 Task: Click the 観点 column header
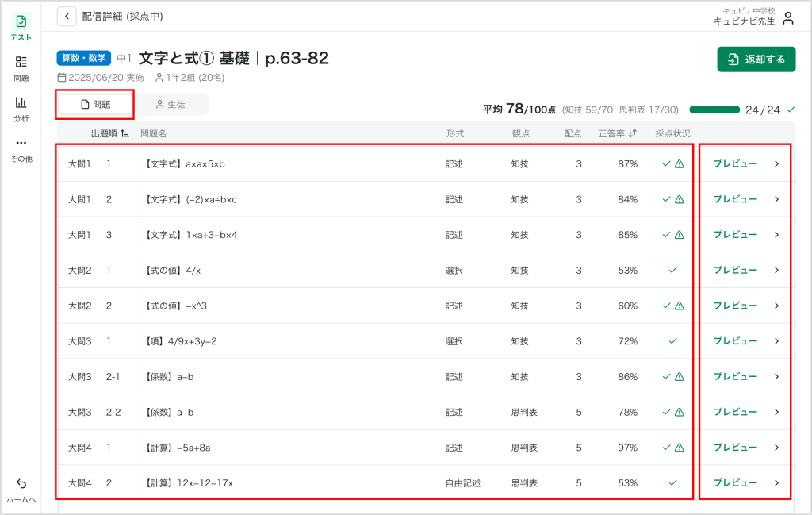tap(520, 133)
